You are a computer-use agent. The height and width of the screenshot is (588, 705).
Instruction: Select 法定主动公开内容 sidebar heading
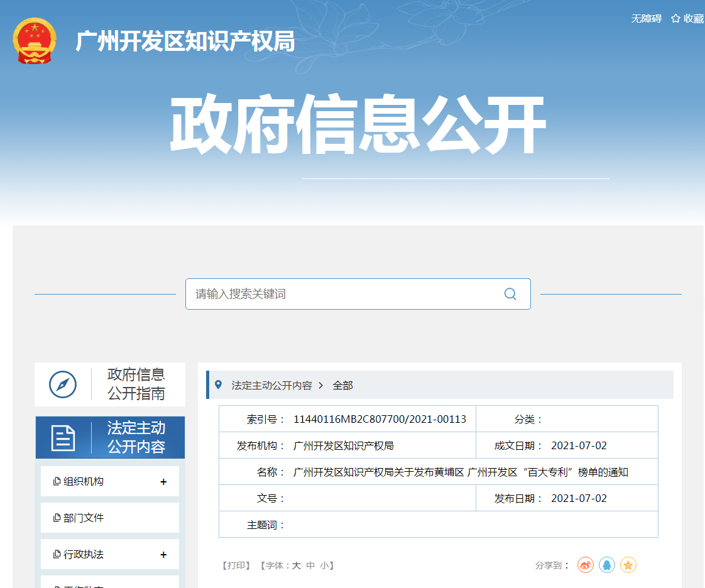click(x=110, y=437)
